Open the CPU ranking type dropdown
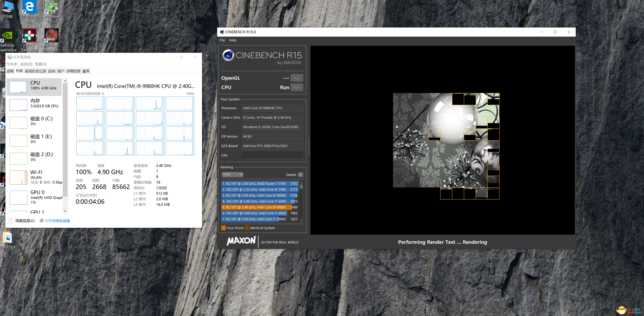This screenshot has height=316, width=644. (x=232, y=174)
